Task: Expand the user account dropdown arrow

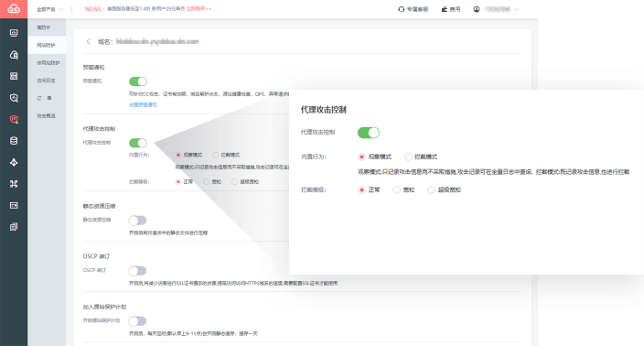Action: tap(516, 9)
